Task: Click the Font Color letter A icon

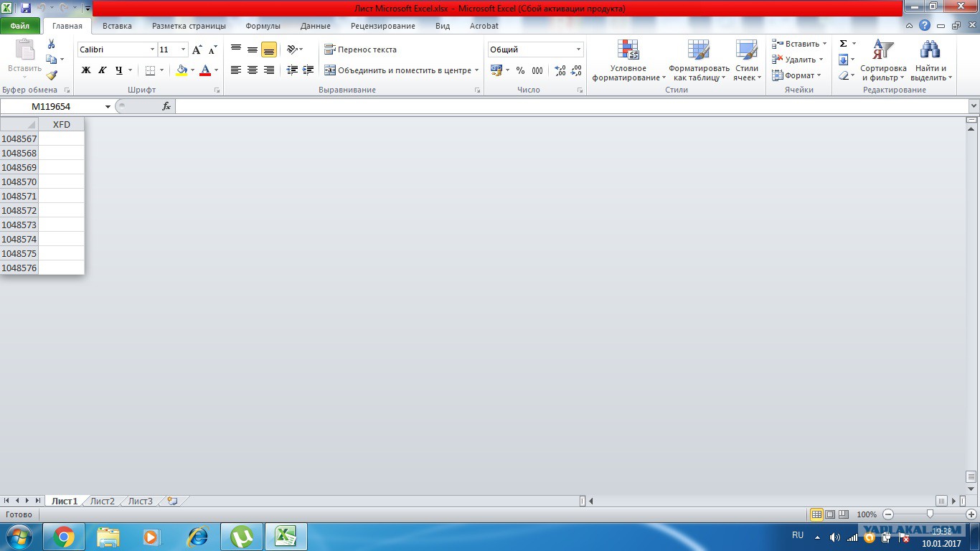Action: pos(205,70)
